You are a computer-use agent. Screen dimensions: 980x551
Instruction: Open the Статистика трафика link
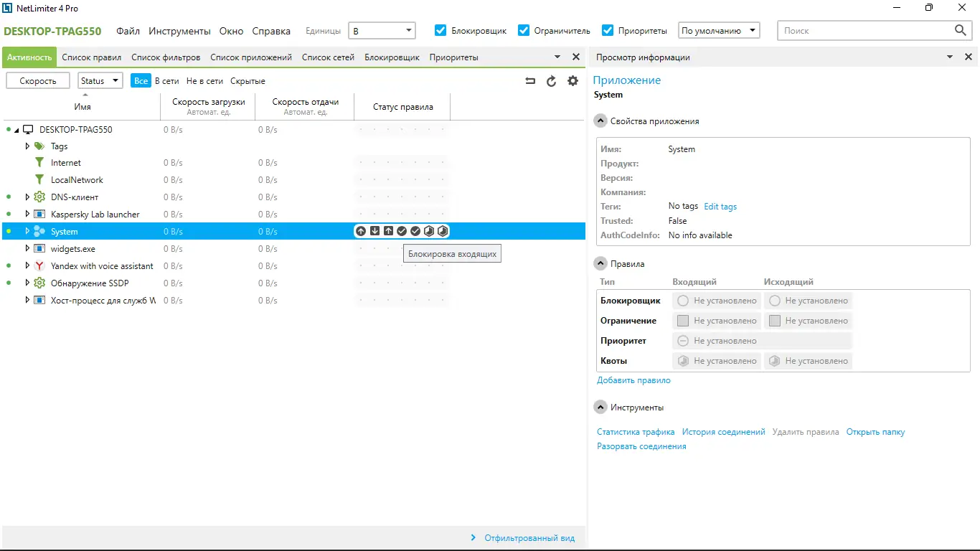click(x=636, y=432)
